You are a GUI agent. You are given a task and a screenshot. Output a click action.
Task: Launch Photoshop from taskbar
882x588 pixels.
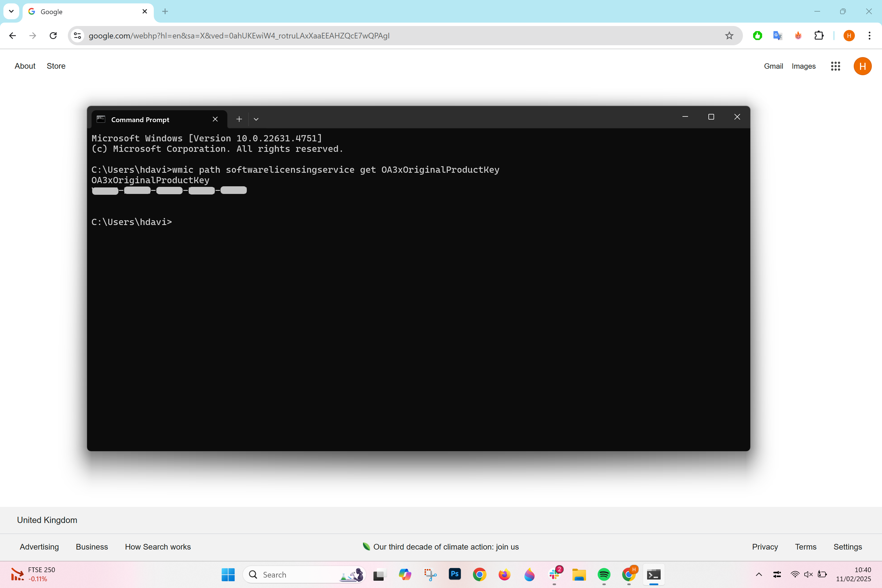coord(455,574)
